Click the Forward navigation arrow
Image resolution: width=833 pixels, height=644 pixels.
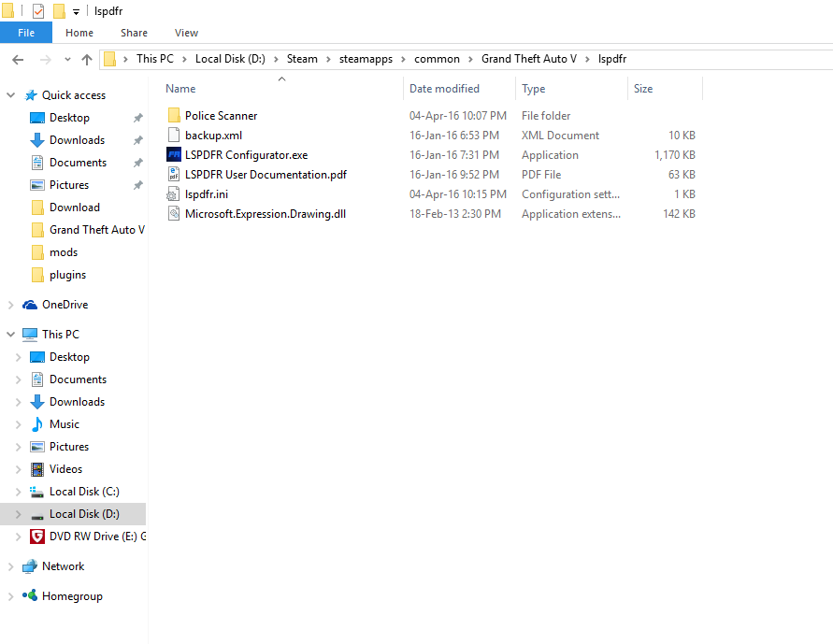(x=46, y=60)
